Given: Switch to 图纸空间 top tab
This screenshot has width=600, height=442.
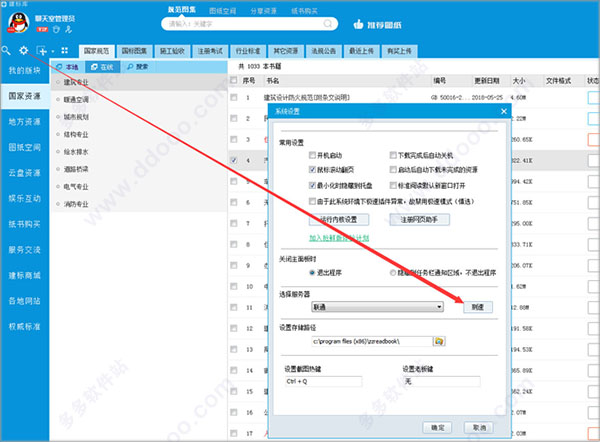Looking at the screenshot, I should tap(223, 11).
